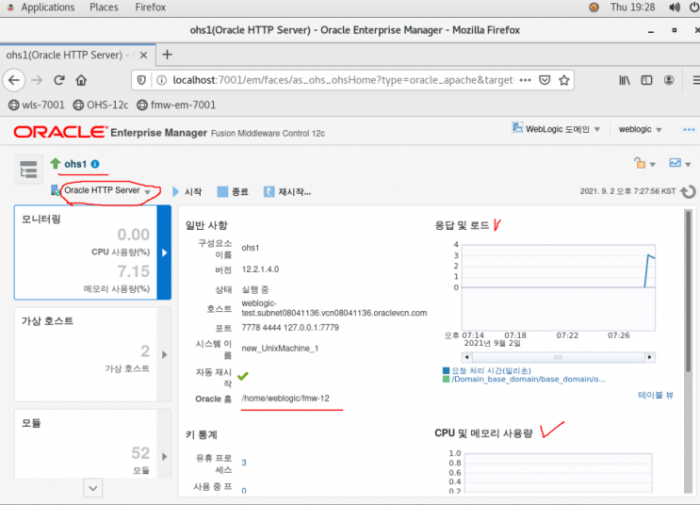Click the /Domain_base_domain legend link
Viewport: 700px width, 505px height.
[x=528, y=379]
